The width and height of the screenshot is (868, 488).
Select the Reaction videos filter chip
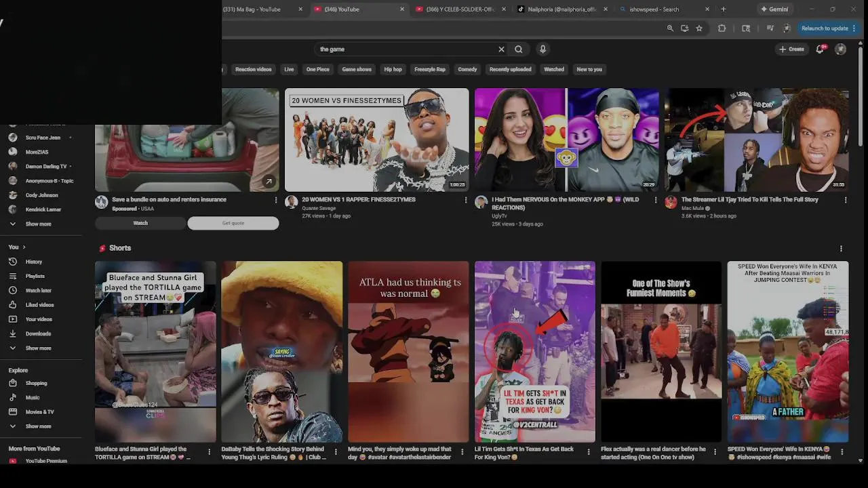253,69
